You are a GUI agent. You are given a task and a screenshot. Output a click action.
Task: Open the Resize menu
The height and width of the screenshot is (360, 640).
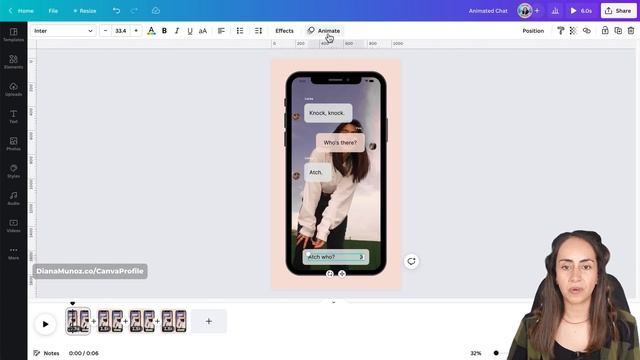[x=84, y=11]
